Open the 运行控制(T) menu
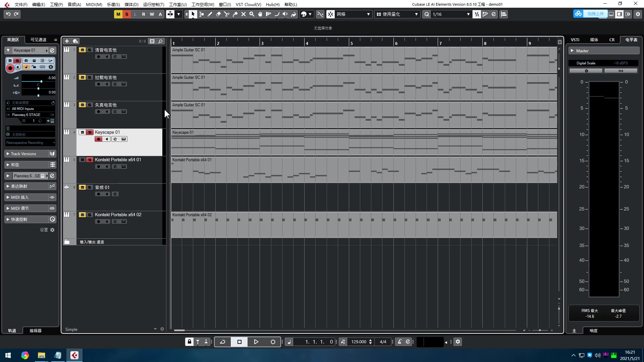This screenshot has width=644, height=362. [x=154, y=4]
